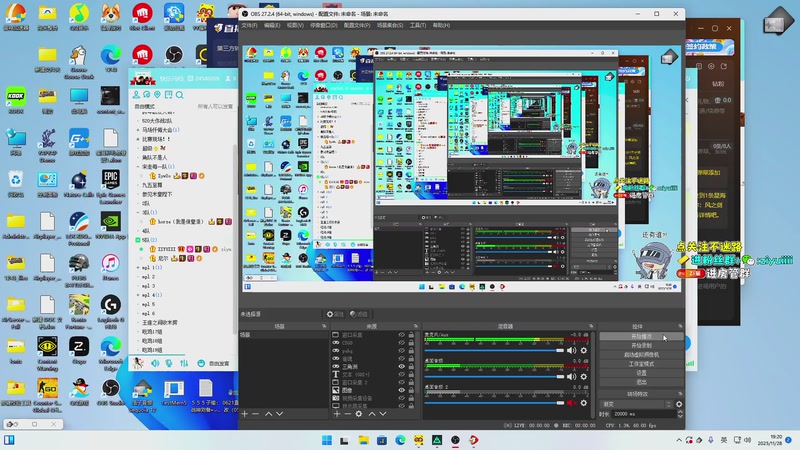
Task: Pop out the 场景 scenes dock
Action: point(324,326)
